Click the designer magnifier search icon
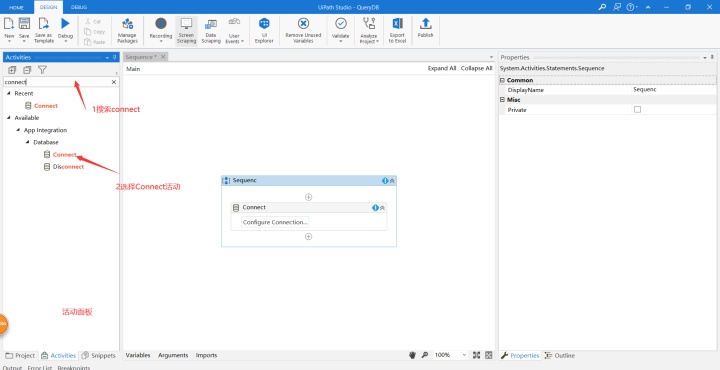This screenshot has height=370, width=720. [425, 355]
